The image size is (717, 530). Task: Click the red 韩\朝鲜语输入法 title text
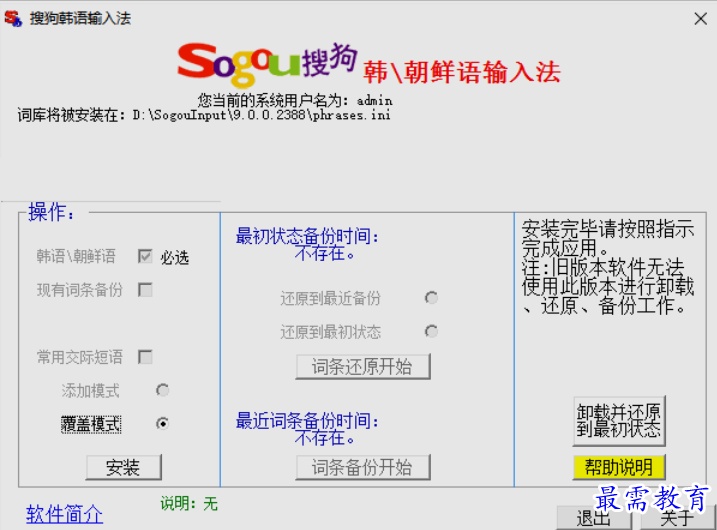[462, 72]
